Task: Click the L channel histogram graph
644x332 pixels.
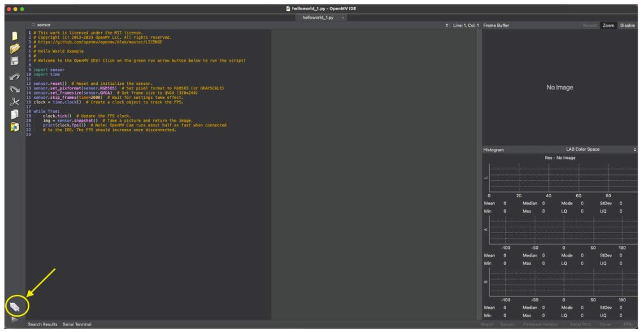Action: click(x=563, y=177)
